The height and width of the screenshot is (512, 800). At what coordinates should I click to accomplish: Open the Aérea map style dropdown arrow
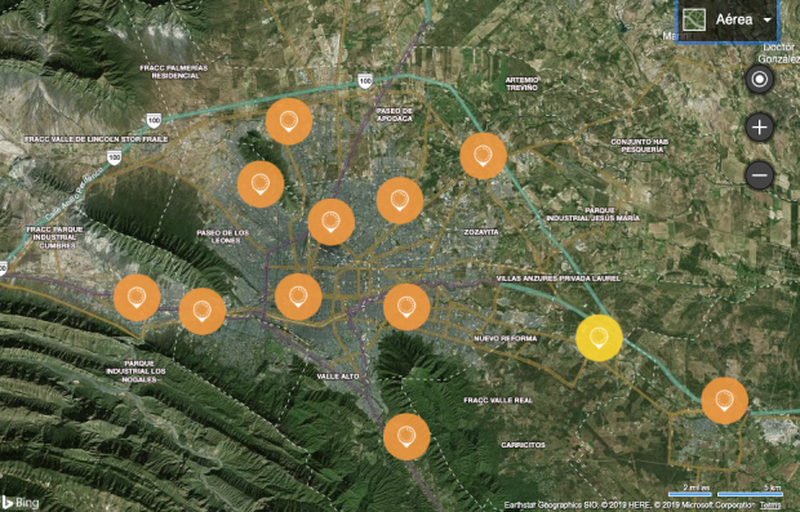[767, 20]
